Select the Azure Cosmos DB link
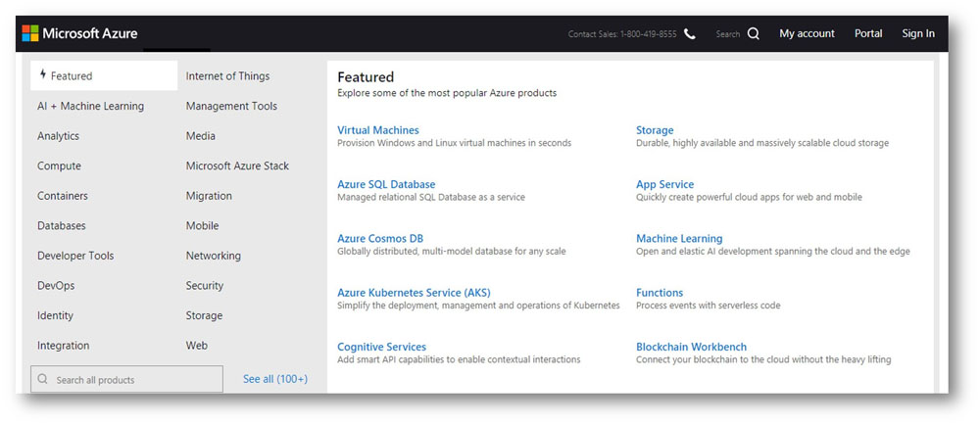980x425 pixels. pos(380,239)
